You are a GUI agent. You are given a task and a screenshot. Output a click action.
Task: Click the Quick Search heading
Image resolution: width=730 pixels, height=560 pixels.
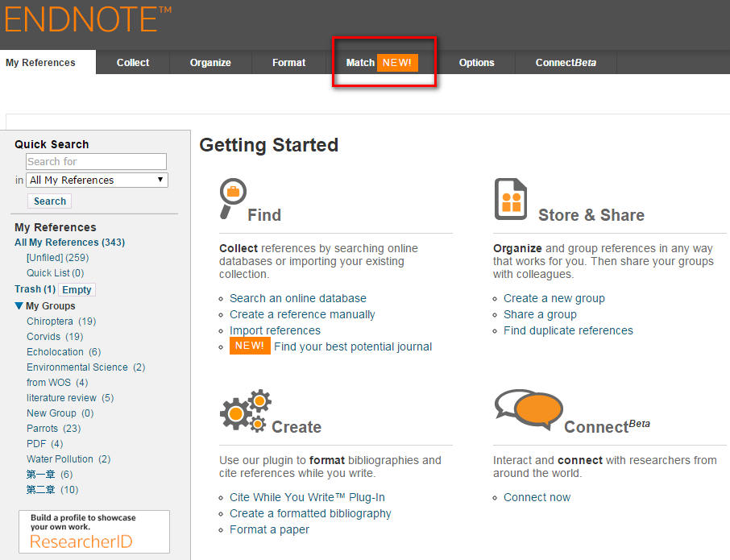click(x=52, y=144)
